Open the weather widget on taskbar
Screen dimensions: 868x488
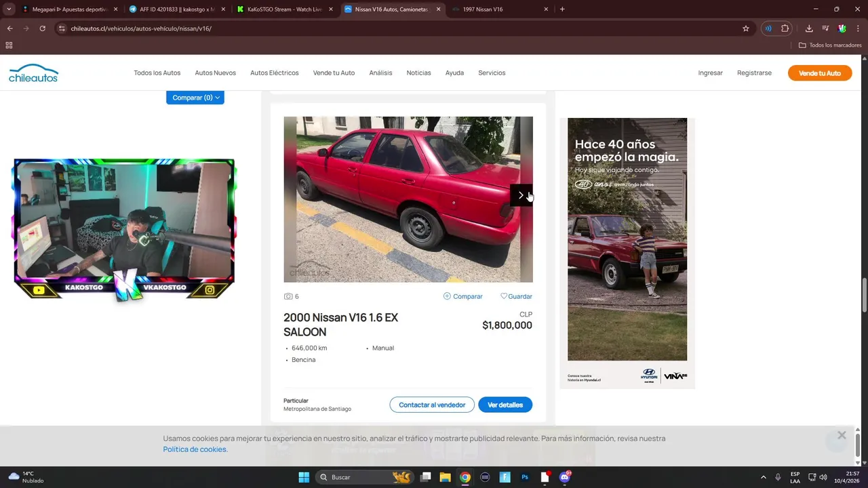26,477
